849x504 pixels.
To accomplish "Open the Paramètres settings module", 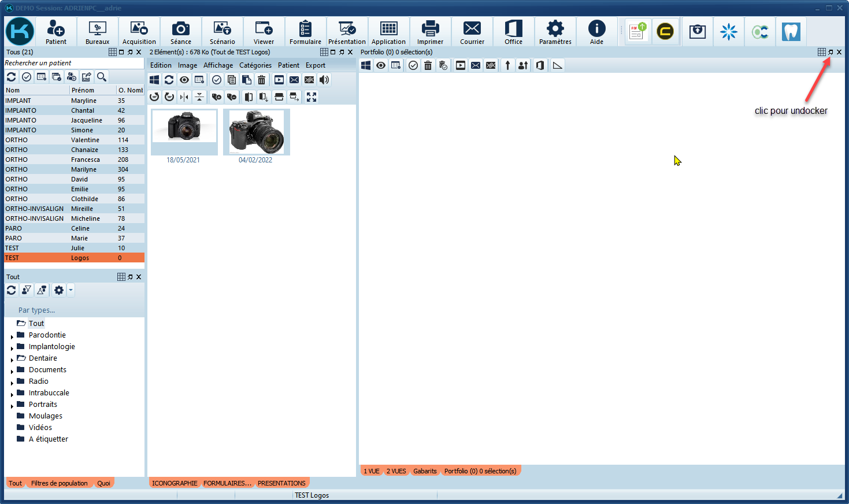I will [554, 32].
